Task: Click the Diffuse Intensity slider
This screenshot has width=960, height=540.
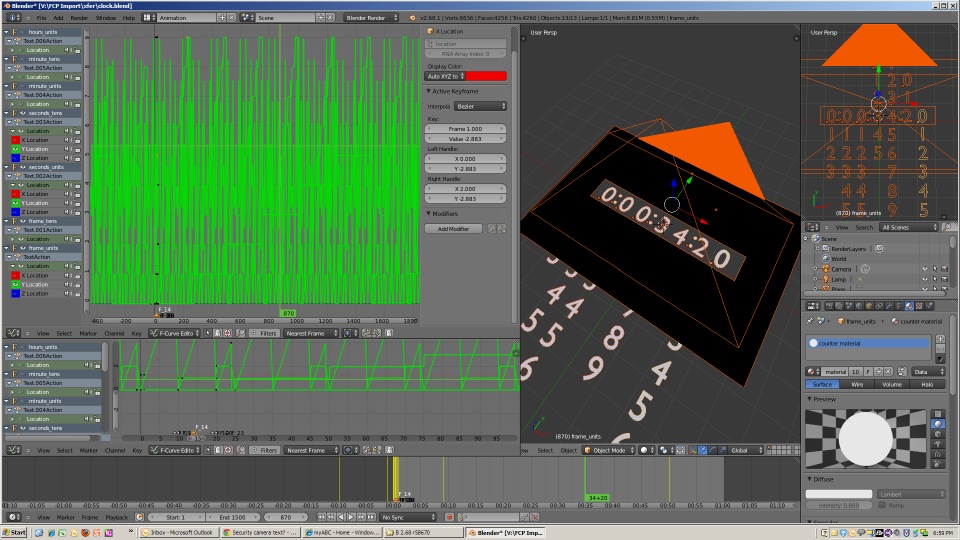Action: [x=839, y=505]
